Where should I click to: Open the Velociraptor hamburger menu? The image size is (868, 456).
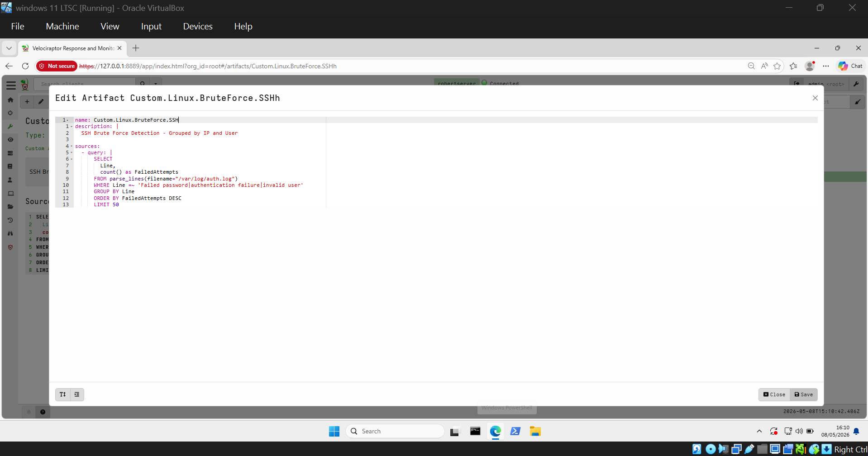pyautogui.click(x=11, y=85)
